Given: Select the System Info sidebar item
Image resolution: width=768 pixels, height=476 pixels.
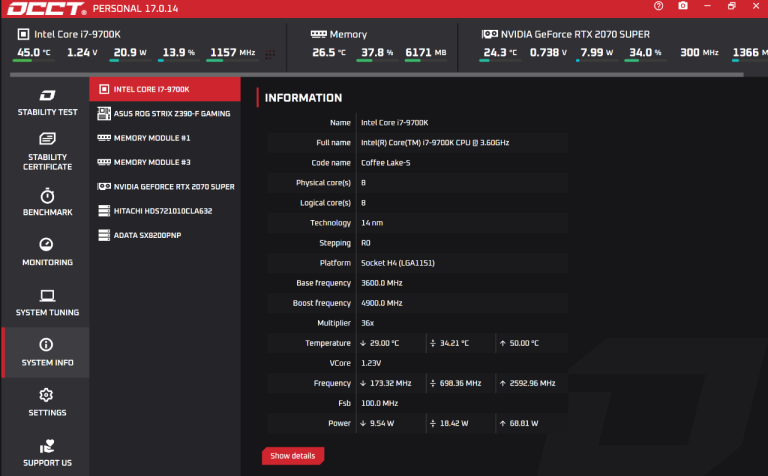Looking at the screenshot, I should (47, 352).
